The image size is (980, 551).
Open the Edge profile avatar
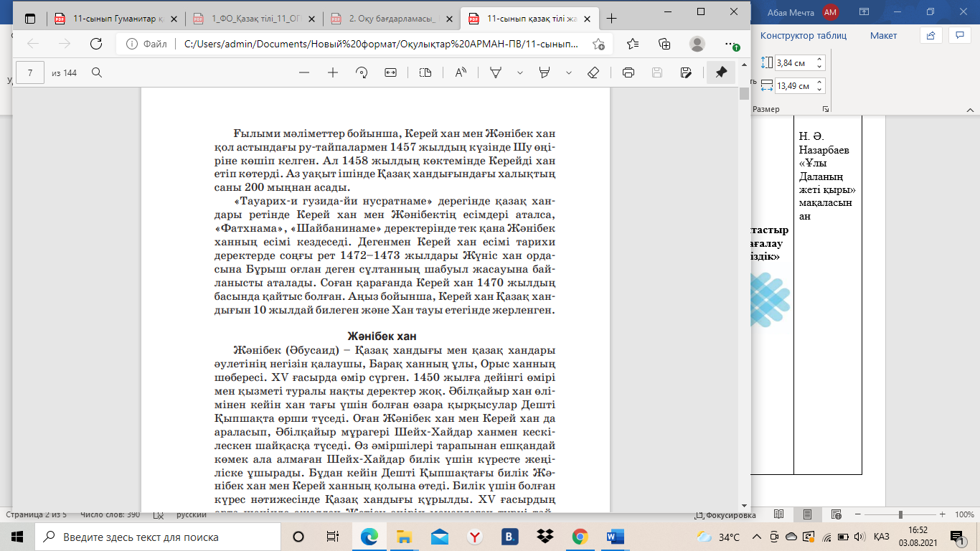coord(697,44)
